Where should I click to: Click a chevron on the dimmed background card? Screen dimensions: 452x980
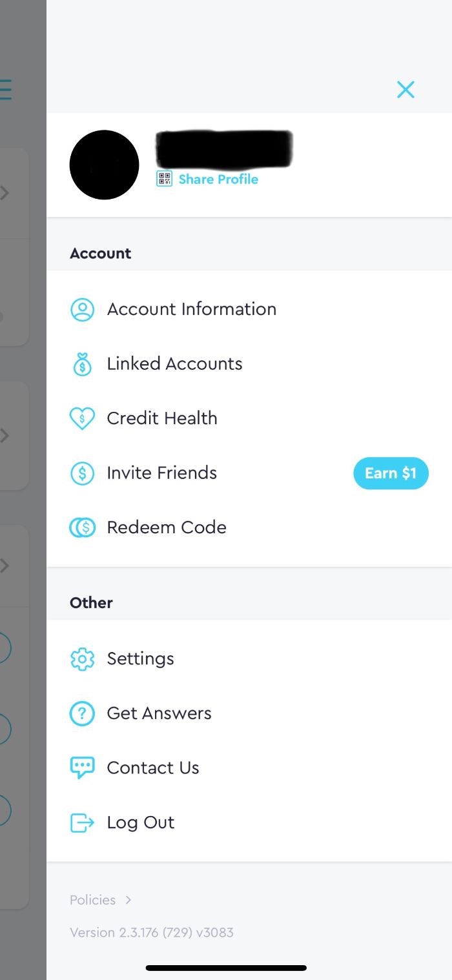click(6, 192)
